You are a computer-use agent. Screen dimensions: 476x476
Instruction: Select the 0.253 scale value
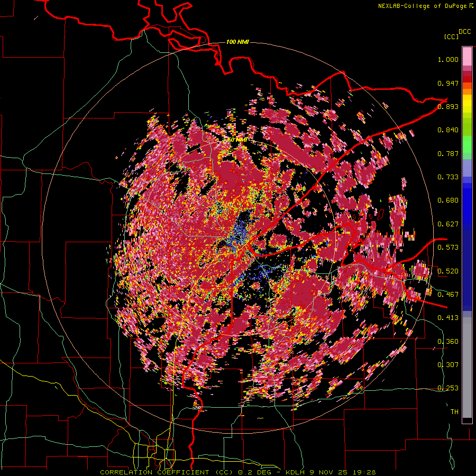pos(448,388)
